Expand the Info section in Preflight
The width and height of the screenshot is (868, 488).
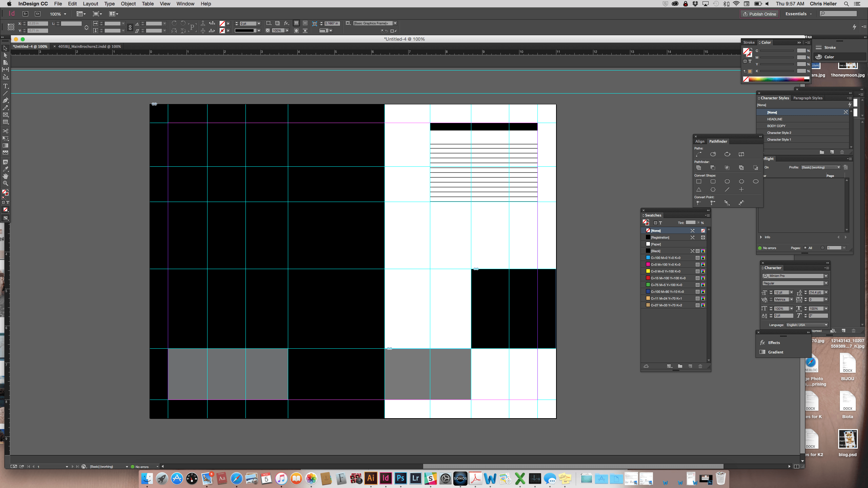pyautogui.click(x=761, y=237)
